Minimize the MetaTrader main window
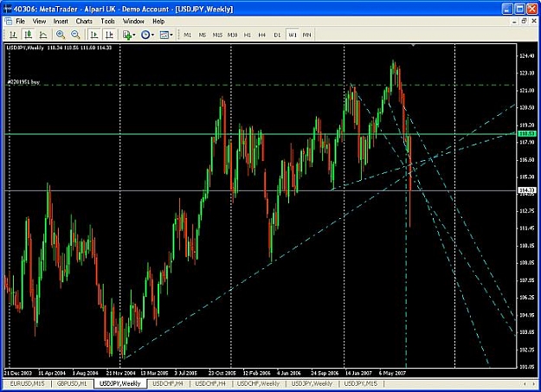 pyautogui.click(x=507, y=9)
